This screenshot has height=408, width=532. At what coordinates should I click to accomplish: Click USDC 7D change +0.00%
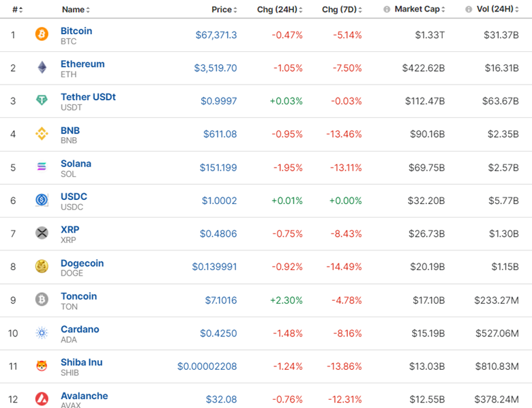click(345, 201)
